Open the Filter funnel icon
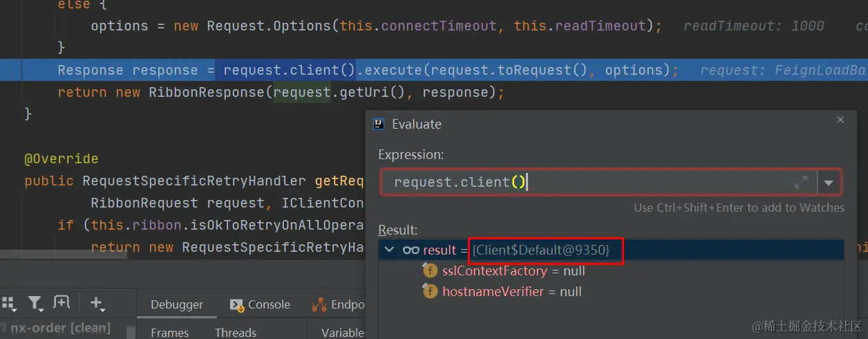The height and width of the screenshot is (339, 868). coord(35,303)
